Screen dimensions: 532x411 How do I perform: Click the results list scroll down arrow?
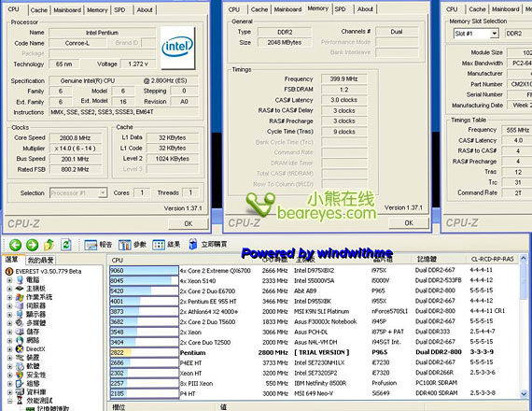click(x=524, y=394)
